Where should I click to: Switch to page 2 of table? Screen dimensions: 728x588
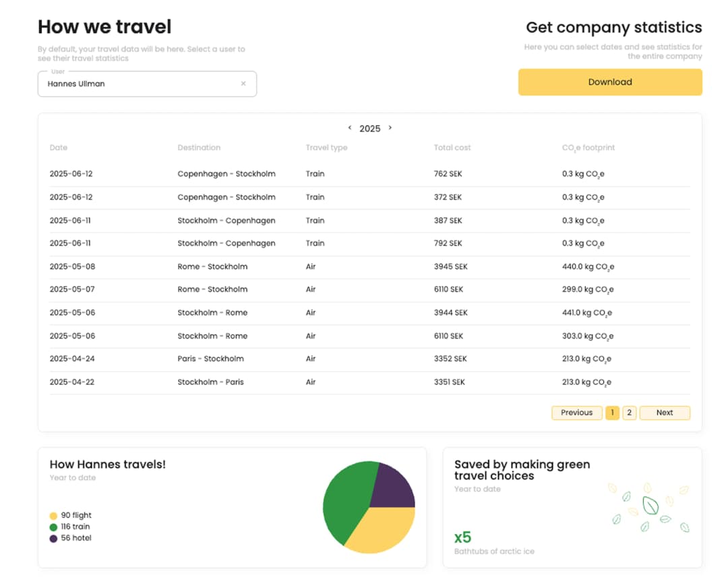629,413
